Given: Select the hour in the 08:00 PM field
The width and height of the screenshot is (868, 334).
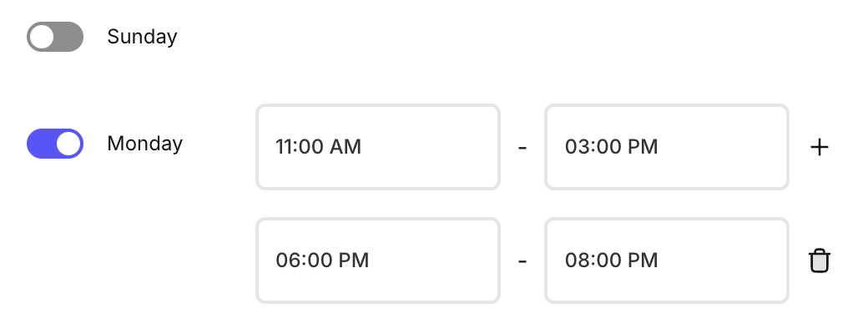Looking at the screenshot, I should coord(576,261).
